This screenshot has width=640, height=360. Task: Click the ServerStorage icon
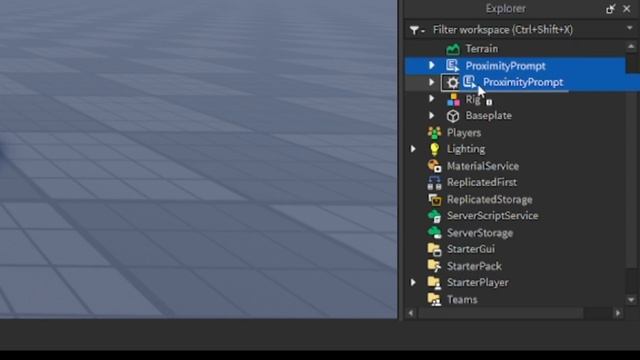click(x=434, y=233)
